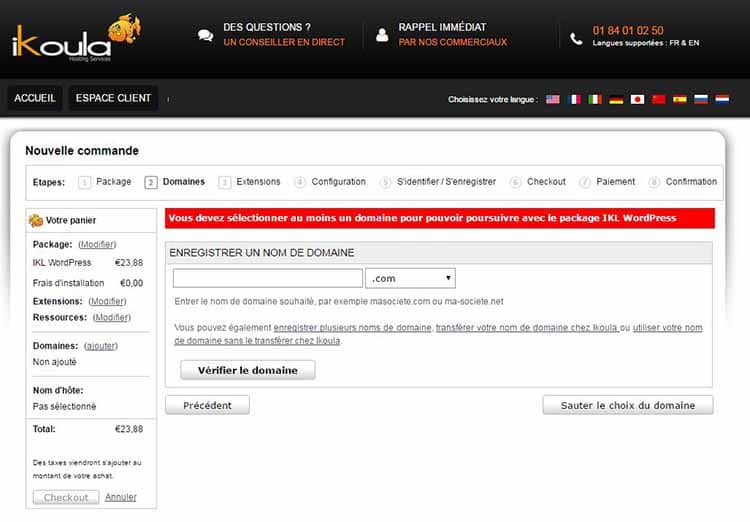Image resolution: width=750 pixels, height=522 pixels.
Task: Go back with the Précédent button
Action: coord(207,405)
